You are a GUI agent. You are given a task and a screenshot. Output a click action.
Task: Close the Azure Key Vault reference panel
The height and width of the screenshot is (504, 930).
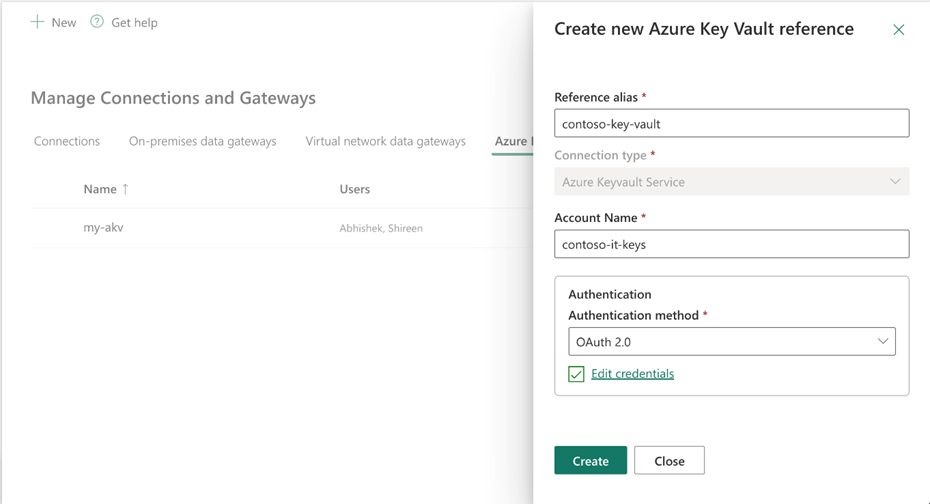coord(899,30)
